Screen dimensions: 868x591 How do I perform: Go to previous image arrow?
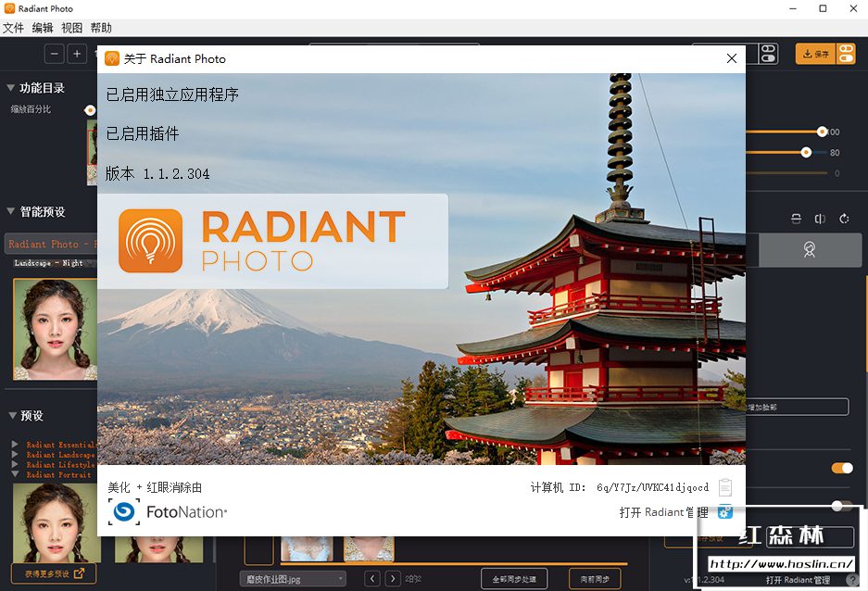pos(372,579)
